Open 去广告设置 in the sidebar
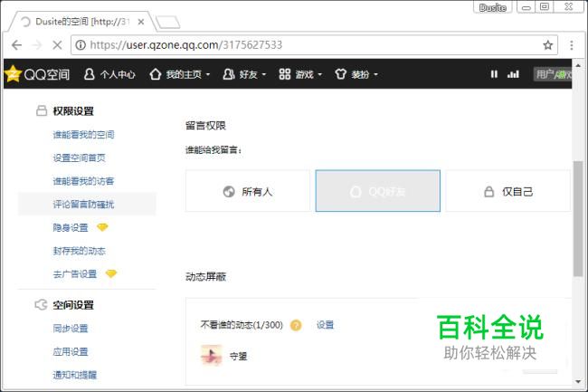The height and width of the screenshot is (392, 588). (74, 274)
